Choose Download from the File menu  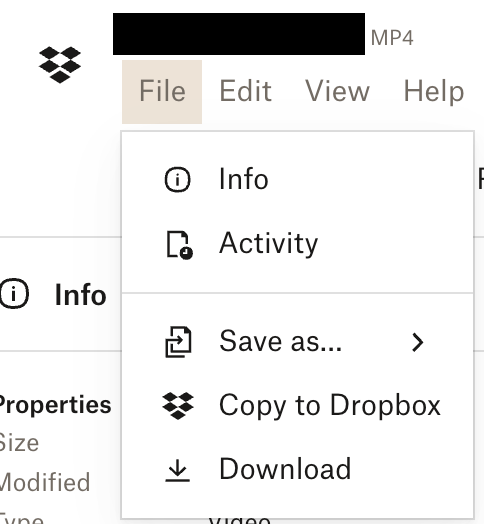click(x=297, y=469)
